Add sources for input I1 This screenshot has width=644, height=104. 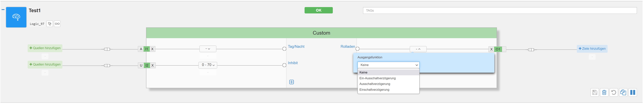click(x=45, y=48)
